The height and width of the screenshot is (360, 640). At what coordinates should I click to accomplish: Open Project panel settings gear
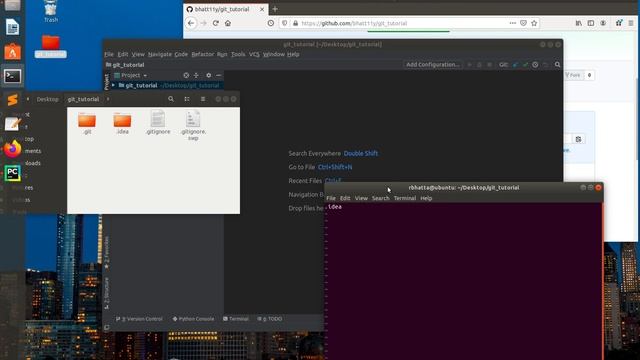coord(209,75)
